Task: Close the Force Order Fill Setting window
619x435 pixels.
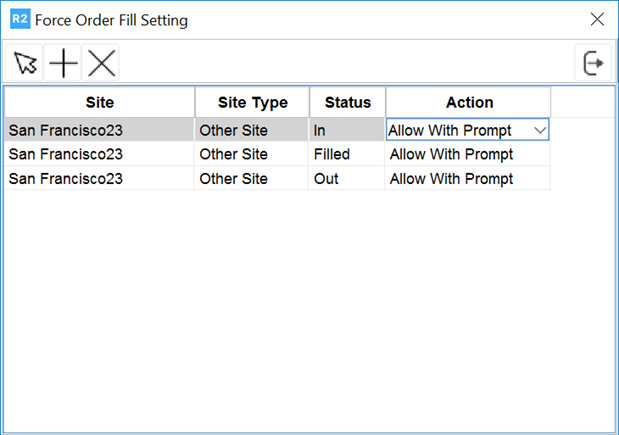Action: point(597,19)
